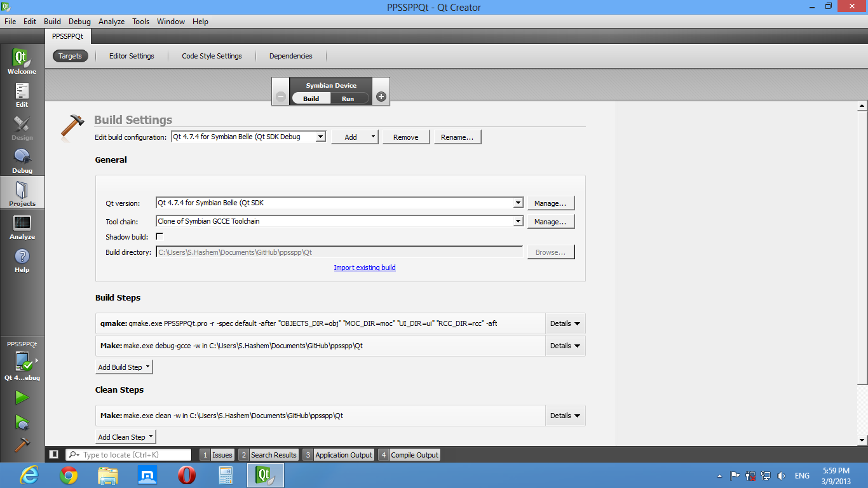Add a target with the plus icon
The height and width of the screenshot is (488, 868).
tap(381, 97)
